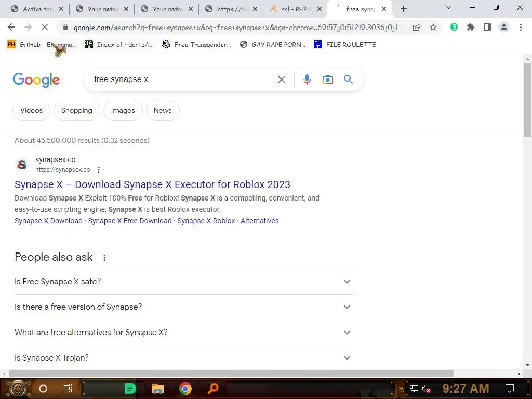
Task: Click the synapsex.co favicon
Action: [22, 165]
